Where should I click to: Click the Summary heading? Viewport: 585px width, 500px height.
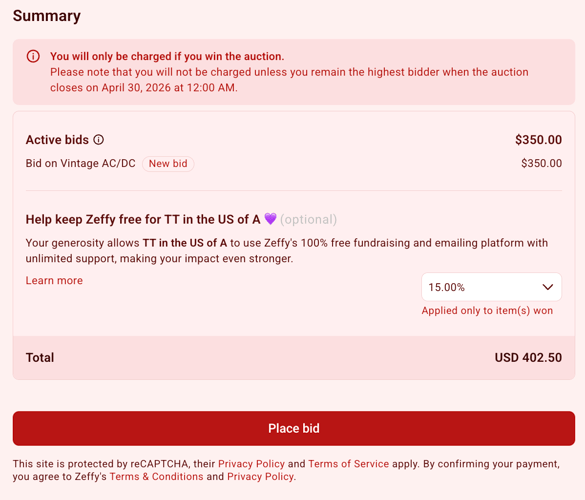tap(47, 16)
